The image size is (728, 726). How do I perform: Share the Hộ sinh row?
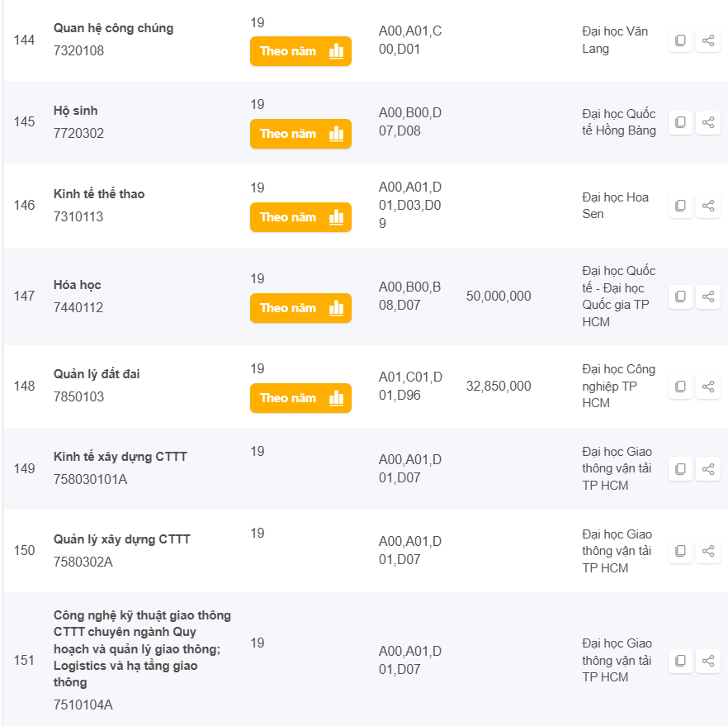pyautogui.click(x=708, y=122)
